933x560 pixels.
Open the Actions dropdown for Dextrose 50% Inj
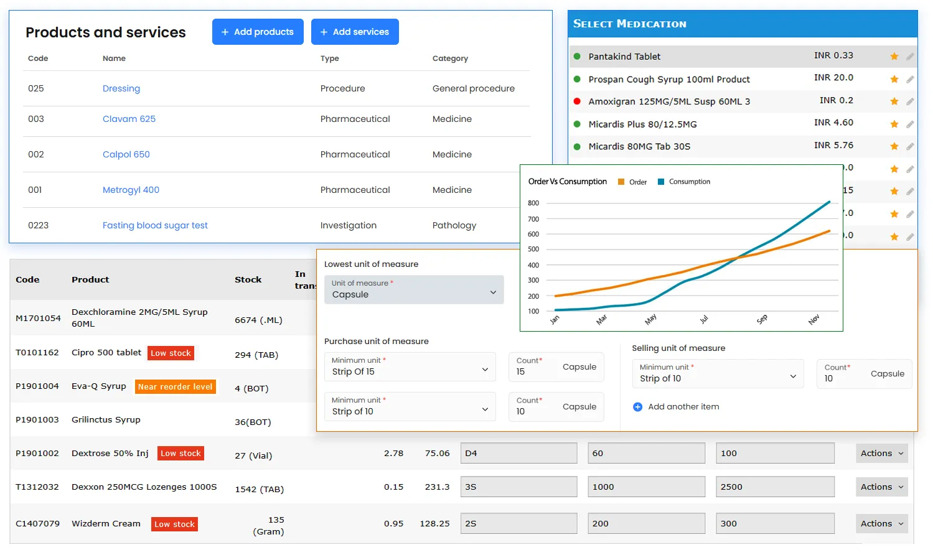[881, 454]
